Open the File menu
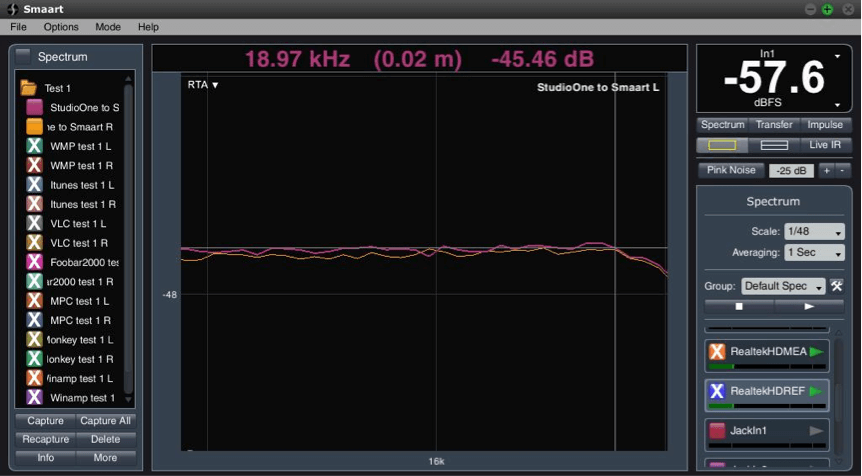862x476 pixels. [18, 27]
